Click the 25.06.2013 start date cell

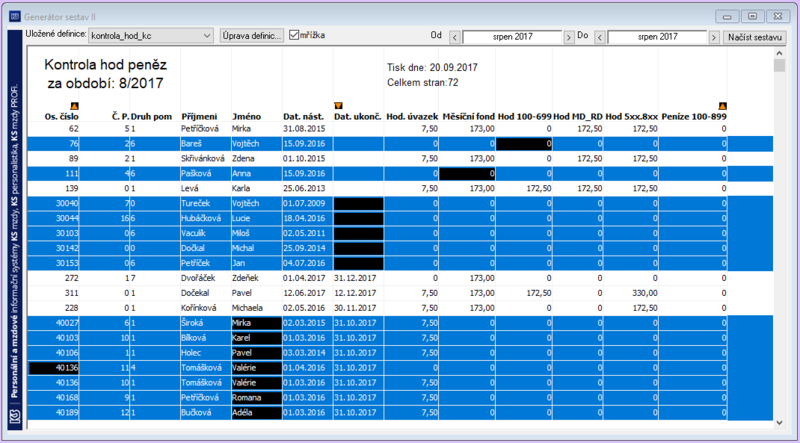pyautogui.click(x=307, y=188)
